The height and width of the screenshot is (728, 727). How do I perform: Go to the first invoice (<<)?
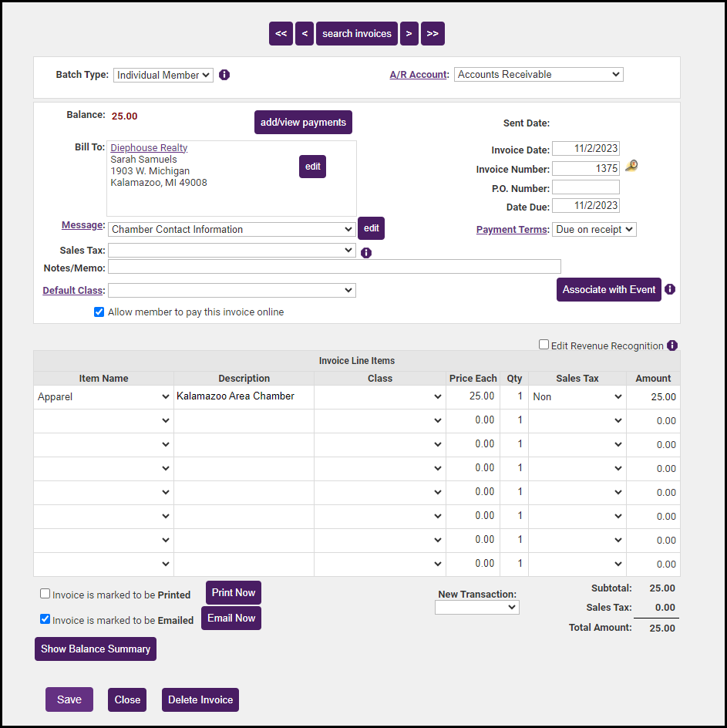point(281,33)
